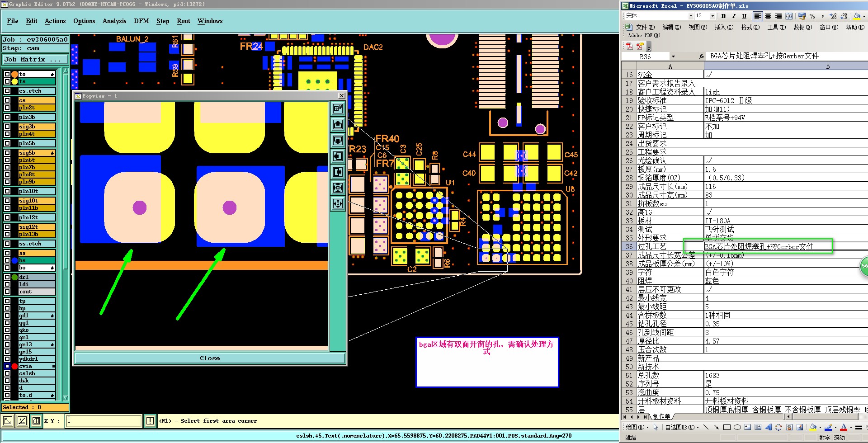Image resolution: width=868 pixels, height=443 pixels.
Task: Select the Rectangle shape tool in Excel
Action: click(x=727, y=427)
